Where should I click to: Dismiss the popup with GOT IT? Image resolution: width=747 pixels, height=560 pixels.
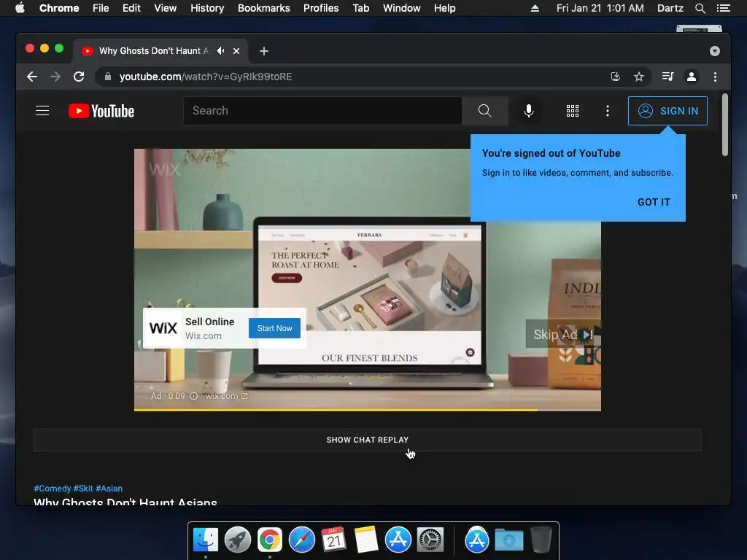(x=654, y=202)
